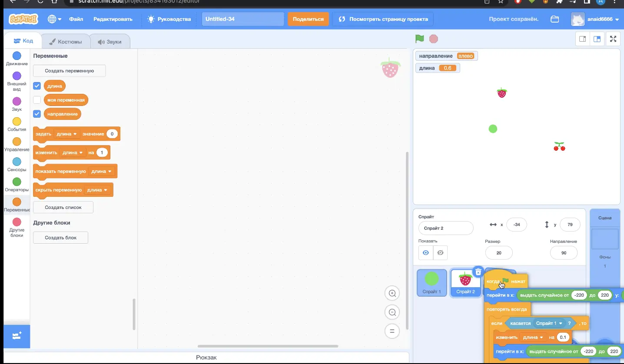This screenshot has height=364, width=624.
Task: Uncheck the направление variable checkbox
Action: click(37, 114)
